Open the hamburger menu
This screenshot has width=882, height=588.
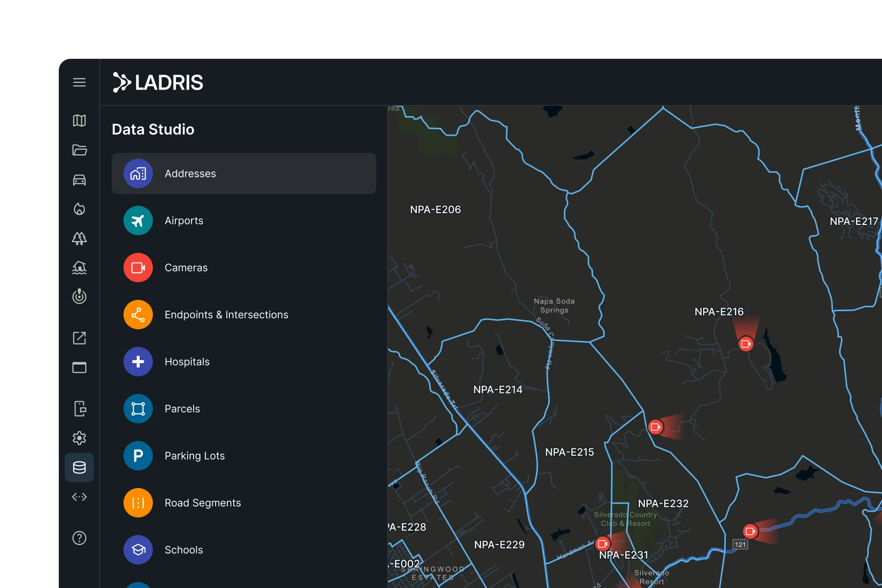[x=79, y=82]
